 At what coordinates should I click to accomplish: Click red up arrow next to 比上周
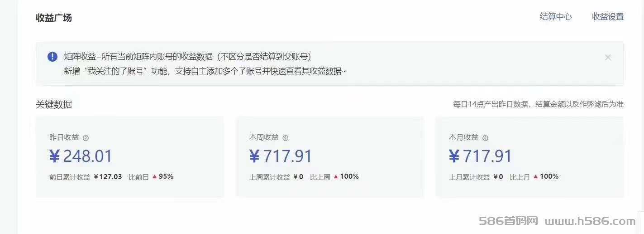(x=336, y=177)
